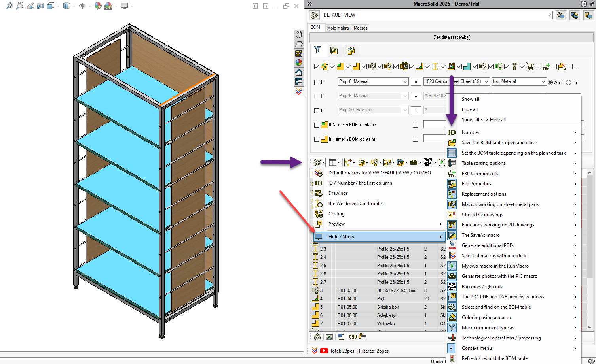Expand Coloring using a macro submenu

click(513, 317)
